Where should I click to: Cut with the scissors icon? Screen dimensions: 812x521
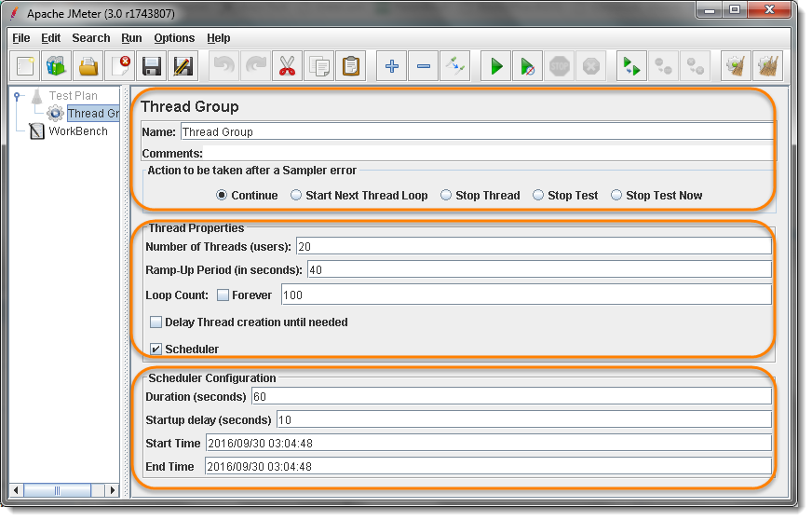288,66
